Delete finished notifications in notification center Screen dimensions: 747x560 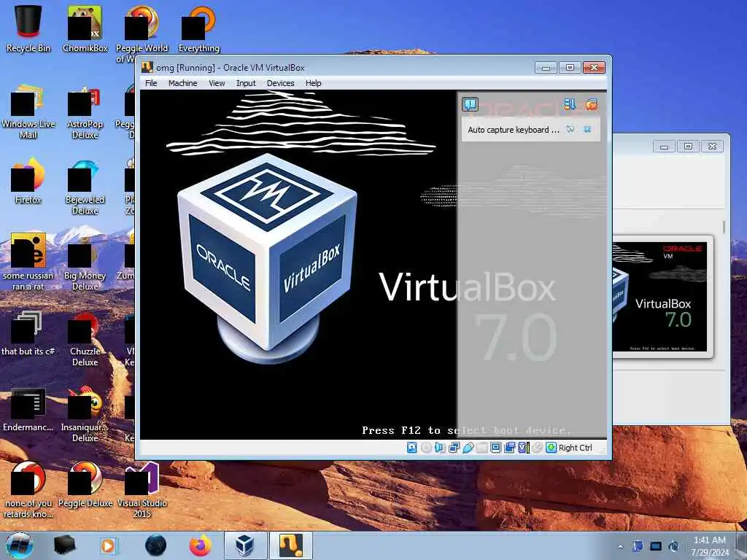tap(591, 104)
